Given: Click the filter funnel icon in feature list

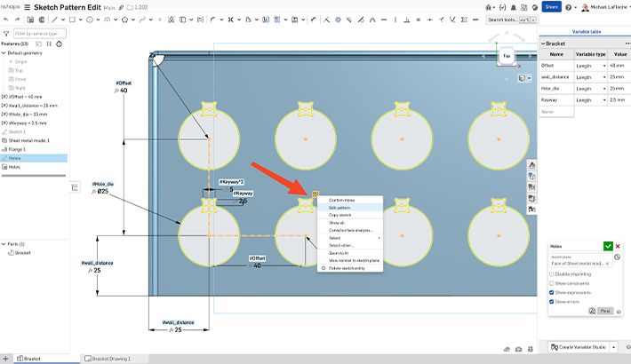Looking at the screenshot, I should point(6,34).
